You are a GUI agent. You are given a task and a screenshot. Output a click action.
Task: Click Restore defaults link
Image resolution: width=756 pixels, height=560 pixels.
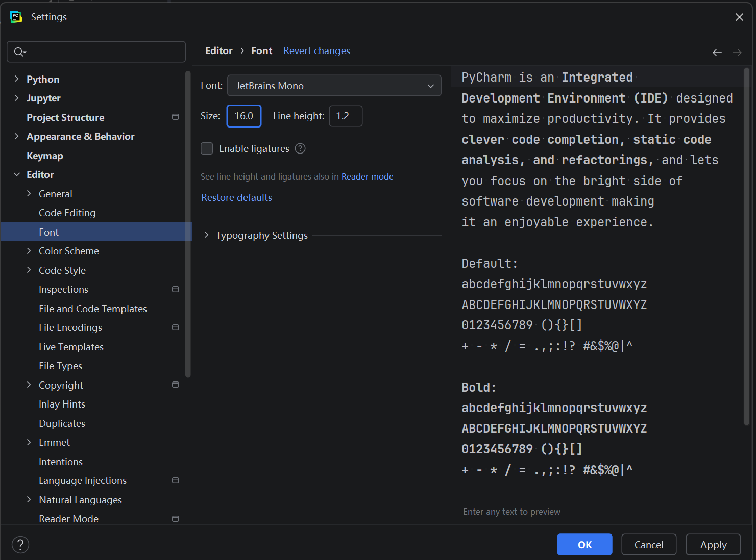click(x=236, y=197)
